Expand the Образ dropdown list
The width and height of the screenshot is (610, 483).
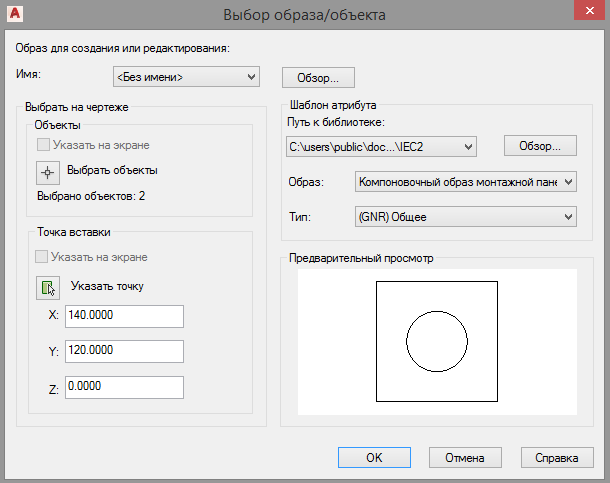466,182
